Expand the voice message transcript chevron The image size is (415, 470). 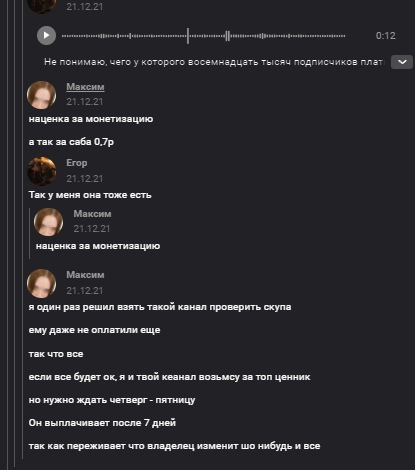click(x=402, y=62)
